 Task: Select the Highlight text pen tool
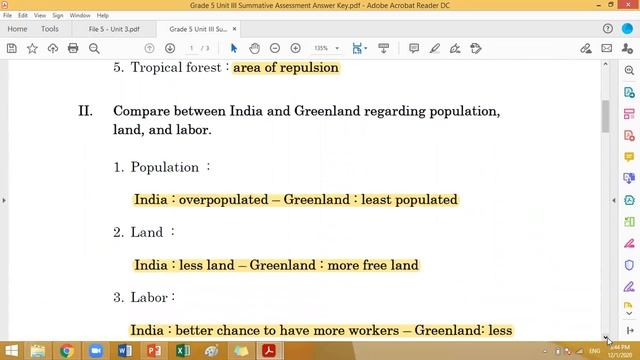pos(435,49)
